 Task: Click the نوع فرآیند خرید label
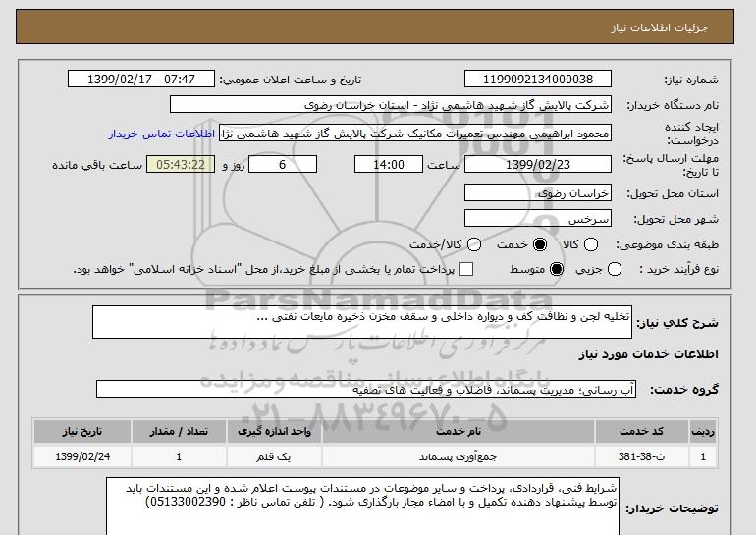[x=678, y=269]
